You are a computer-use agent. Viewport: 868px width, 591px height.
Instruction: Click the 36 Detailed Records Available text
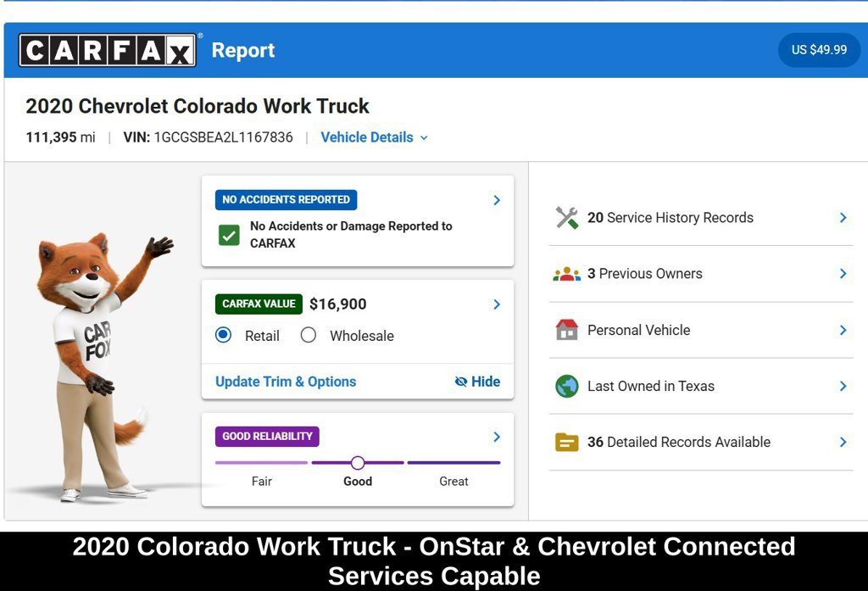679,442
